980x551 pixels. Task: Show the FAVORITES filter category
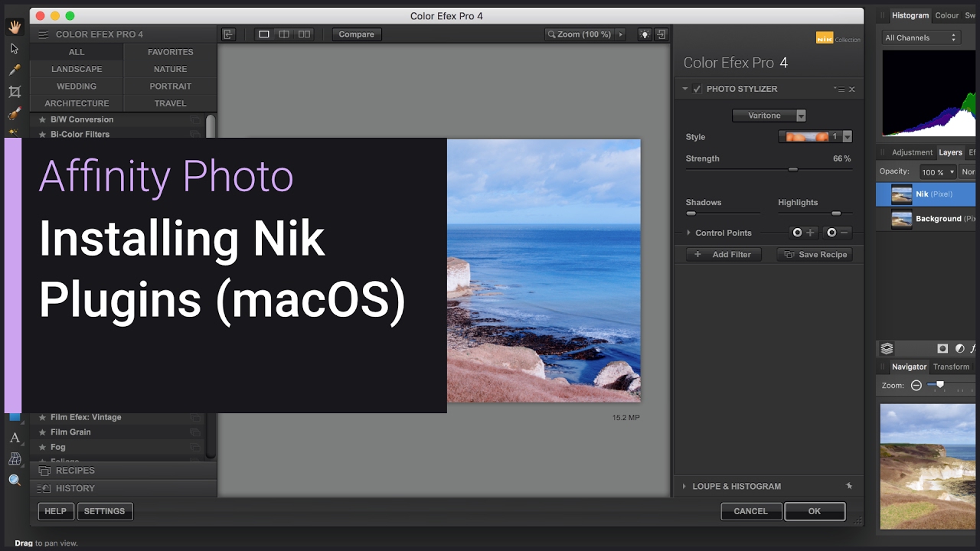point(170,52)
